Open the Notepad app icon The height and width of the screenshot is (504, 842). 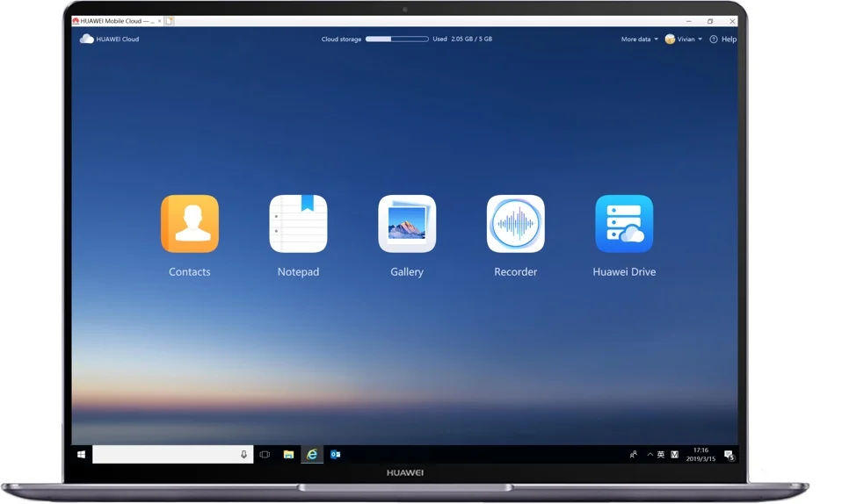pyautogui.click(x=298, y=223)
